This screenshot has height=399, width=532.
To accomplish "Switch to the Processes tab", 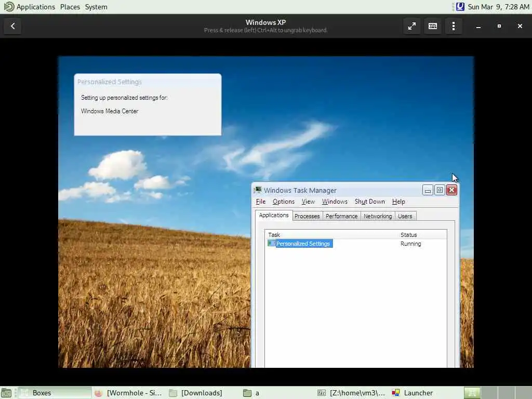I will coord(307,216).
